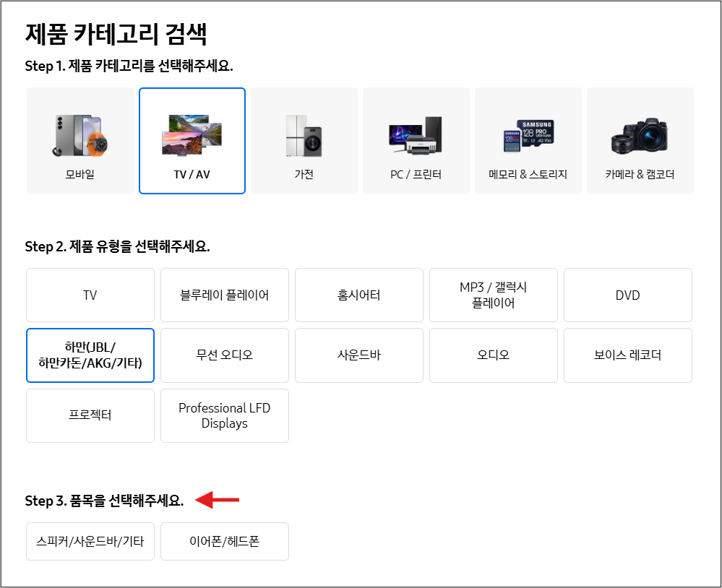This screenshot has width=722, height=588.
Task: Select the 카메라 & 캠코더 category icon
Action: pyautogui.click(x=640, y=140)
